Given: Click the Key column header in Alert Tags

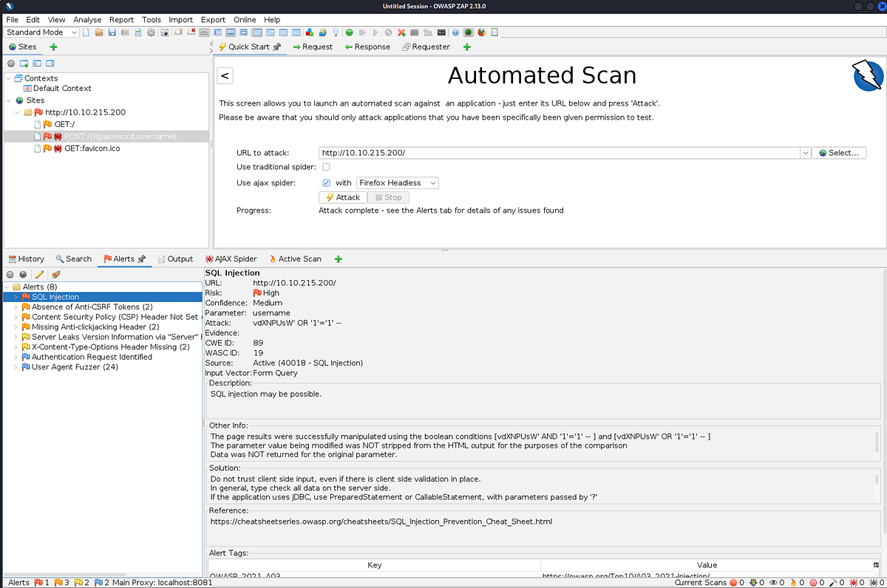Looking at the screenshot, I should click(x=374, y=565).
